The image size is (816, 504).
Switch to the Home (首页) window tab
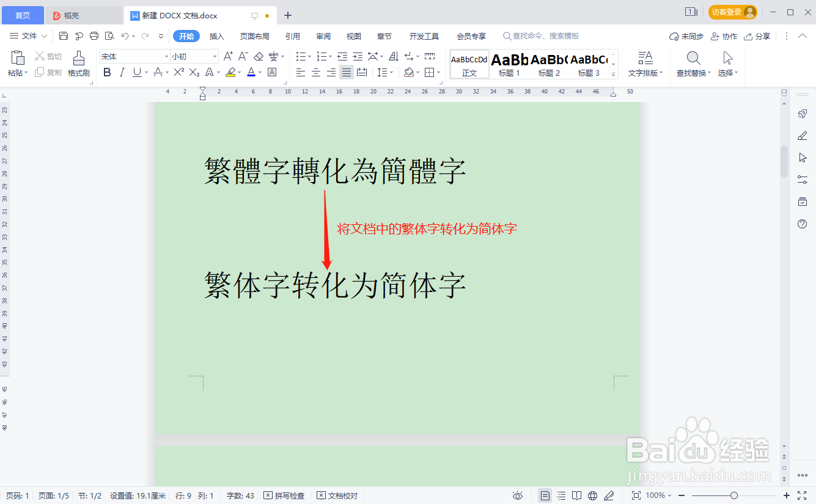pyautogui.click(x=23, y=15)
